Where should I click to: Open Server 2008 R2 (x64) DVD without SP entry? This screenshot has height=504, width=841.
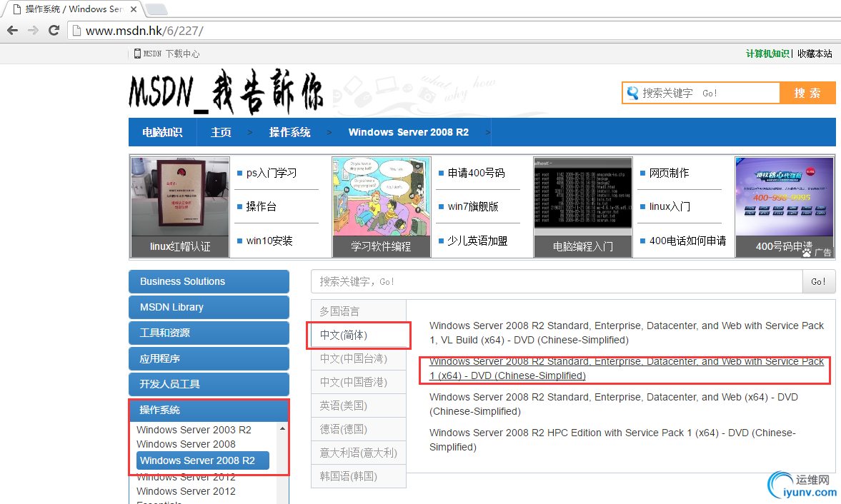click(x=614, y=404)
